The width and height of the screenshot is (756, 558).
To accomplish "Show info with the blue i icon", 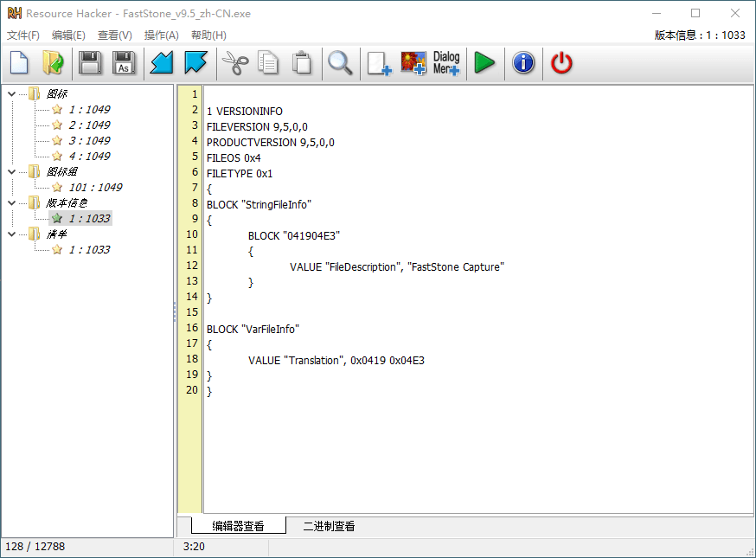I will point(523,62).
